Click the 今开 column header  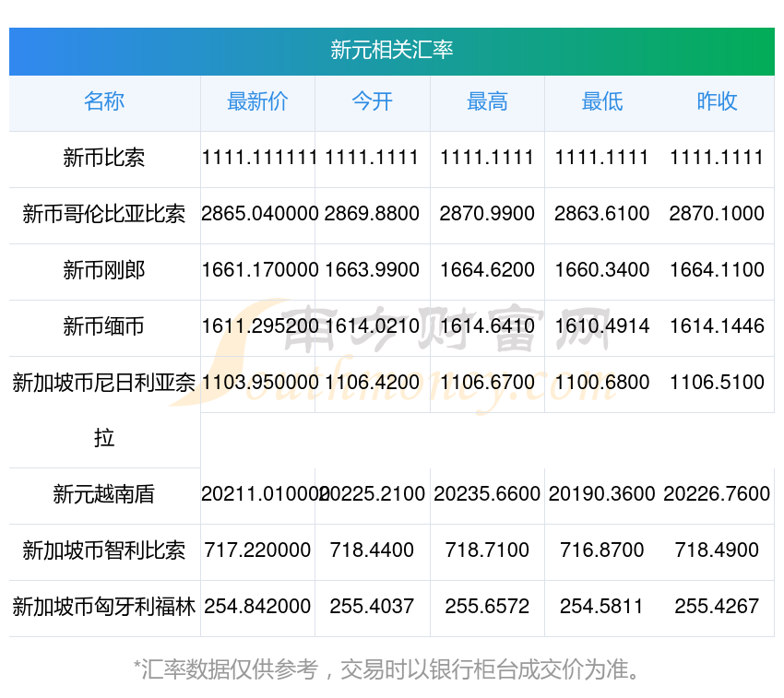point(372,102)
